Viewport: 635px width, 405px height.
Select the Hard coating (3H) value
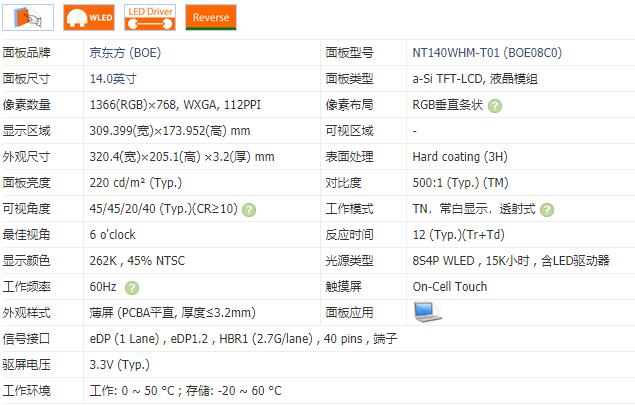[x=460, y=157]
